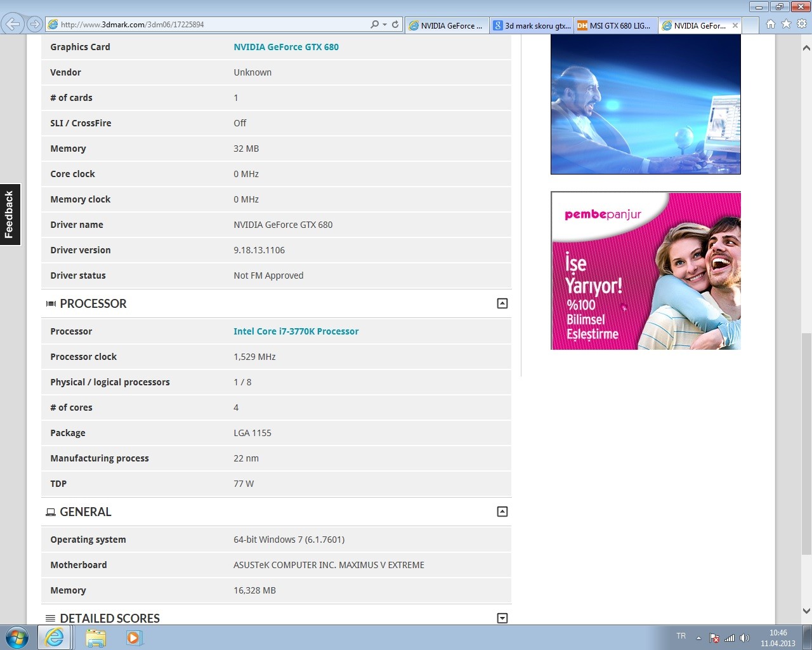This screenshot has height=650, width=812.
Task: Select the 1,529 MHz processor clock value
Action: click(x=254, y=357)
